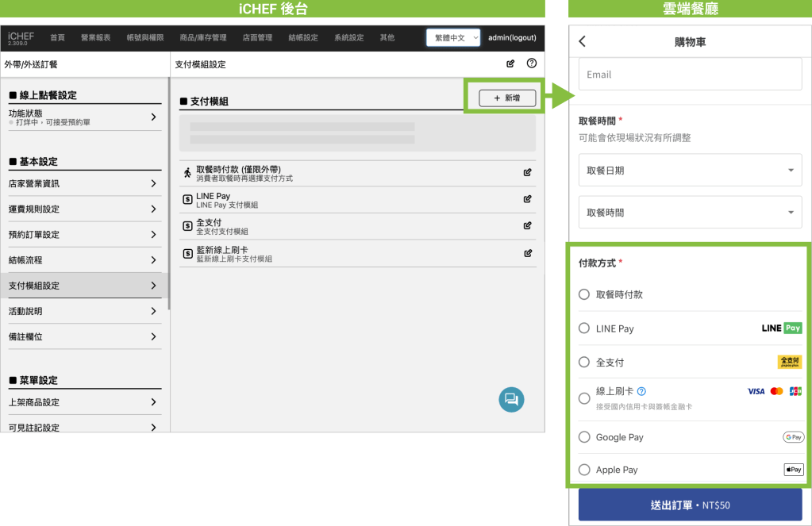Expand the 取餐時間 dropdown
This screenshot has height=526, width=812.
[690, 213]
